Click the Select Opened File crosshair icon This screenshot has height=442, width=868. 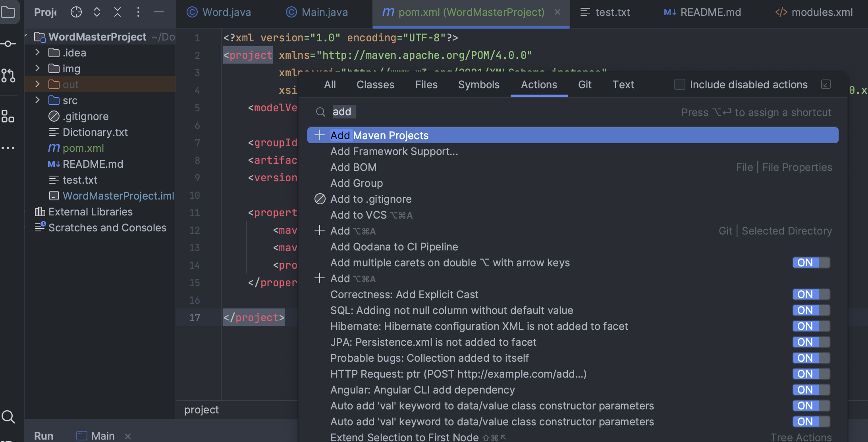point(76,12)
